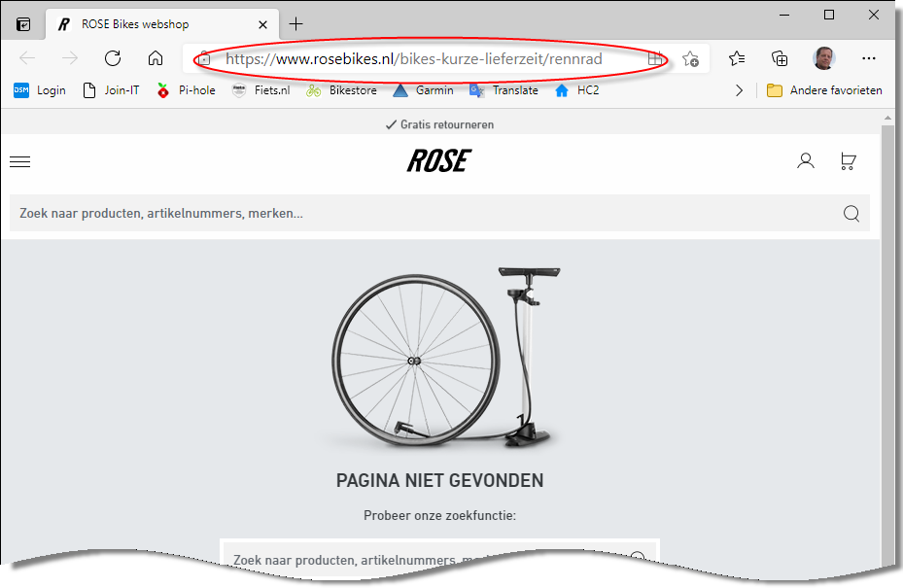Reload the page with refresh button

point(112,58)
